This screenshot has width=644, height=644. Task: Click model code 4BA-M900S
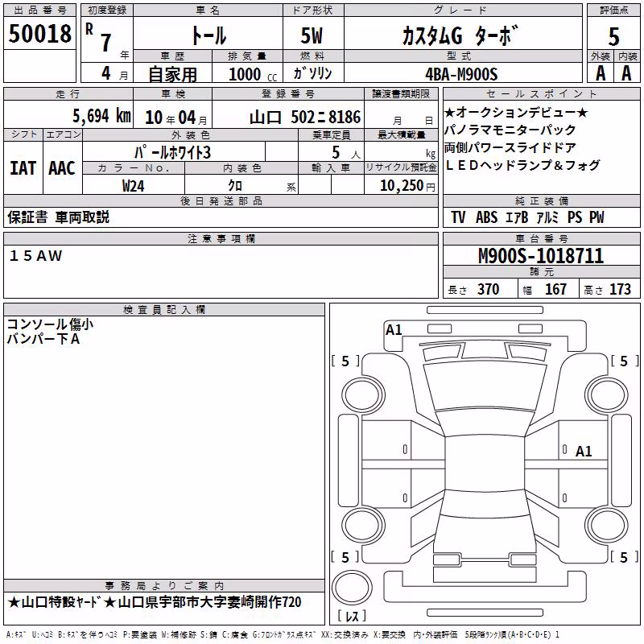[461, 74]
